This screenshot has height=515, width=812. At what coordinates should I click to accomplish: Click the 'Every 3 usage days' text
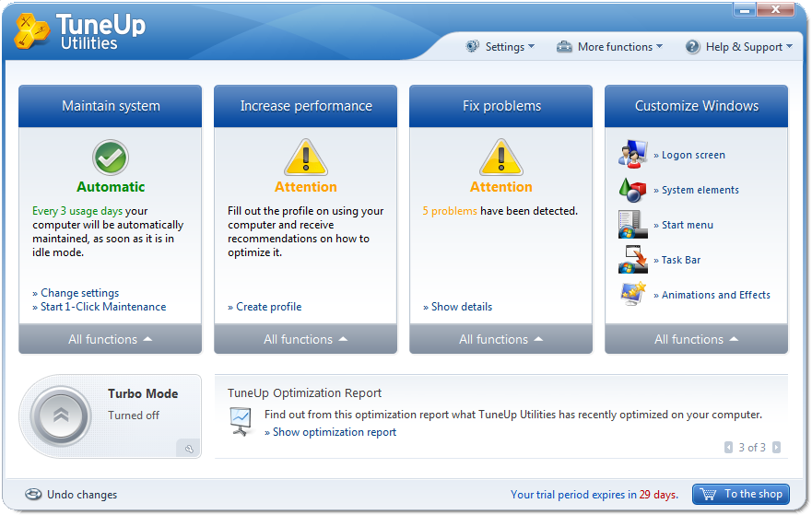(x=77, y=211)
